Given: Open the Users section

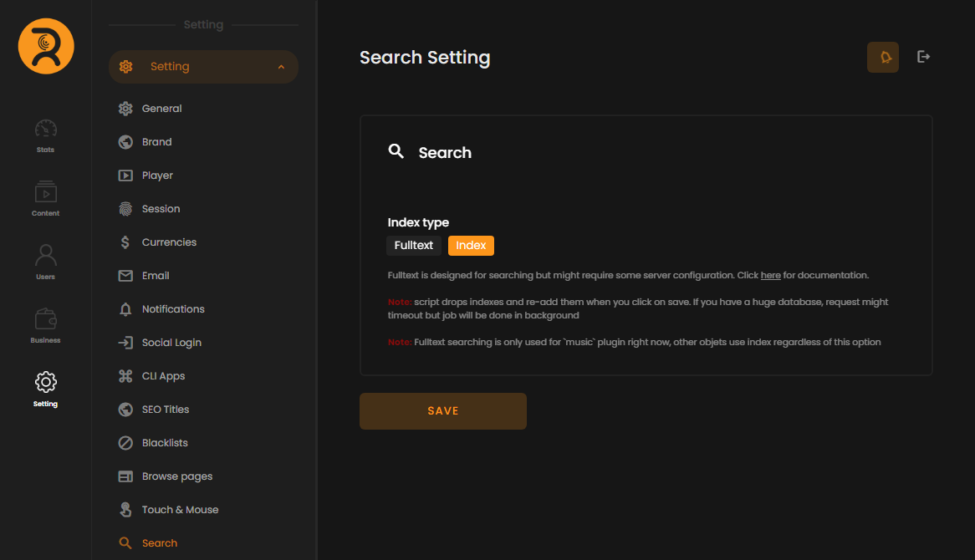Looking at the screenshot, I should (x=45, y=262).
